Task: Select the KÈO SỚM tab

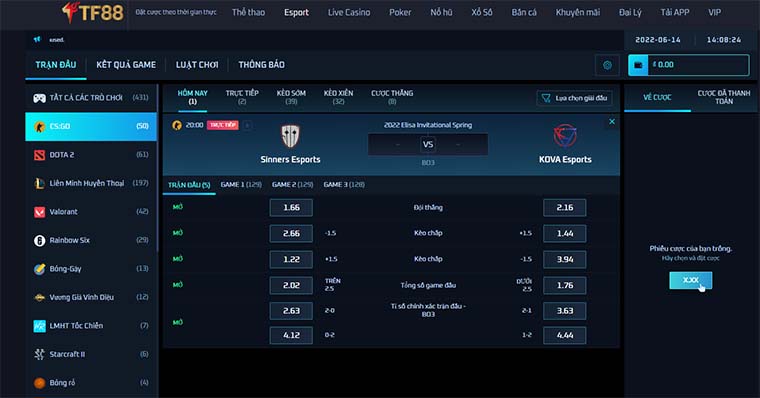Action: click(291, 97)
